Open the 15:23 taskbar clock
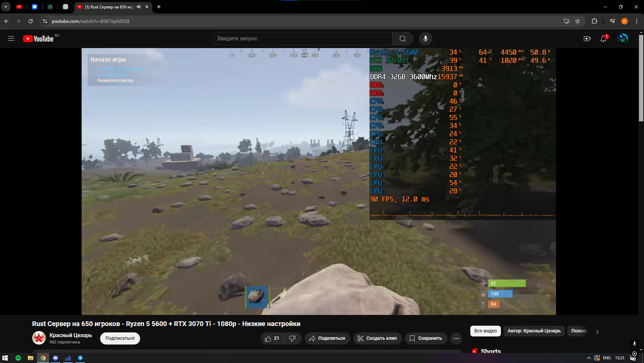Image resolution: width=644 pixels, height=363 pixels. coord(619,358)
